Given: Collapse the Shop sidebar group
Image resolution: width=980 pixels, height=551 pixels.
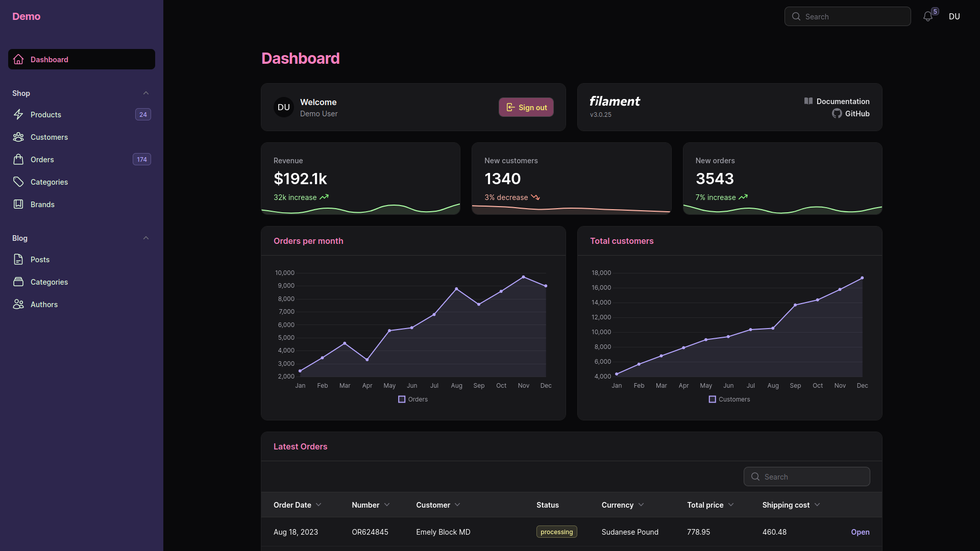Looking at the screenshot, I should (x=146, y=93).
